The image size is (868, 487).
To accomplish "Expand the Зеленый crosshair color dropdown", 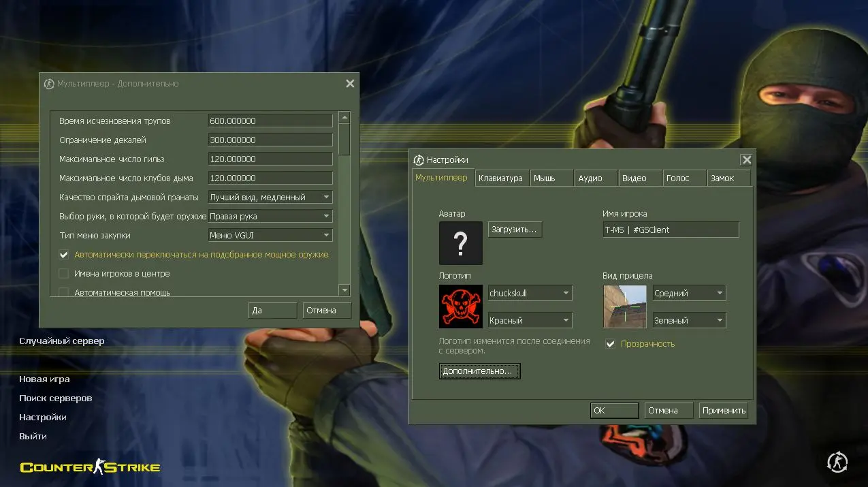I will (688, 321).
